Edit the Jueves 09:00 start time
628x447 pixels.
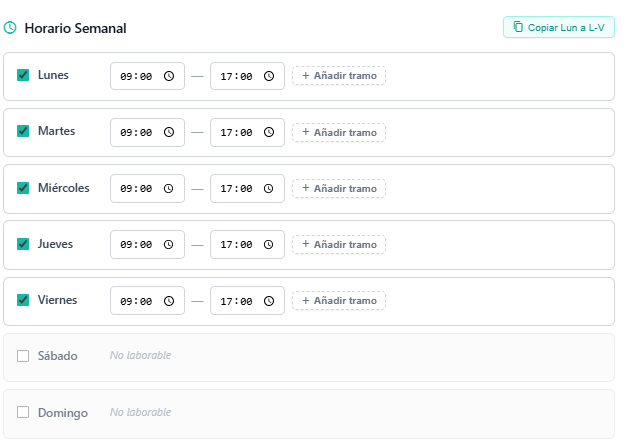pyautogui.click(x=147, y=244)
